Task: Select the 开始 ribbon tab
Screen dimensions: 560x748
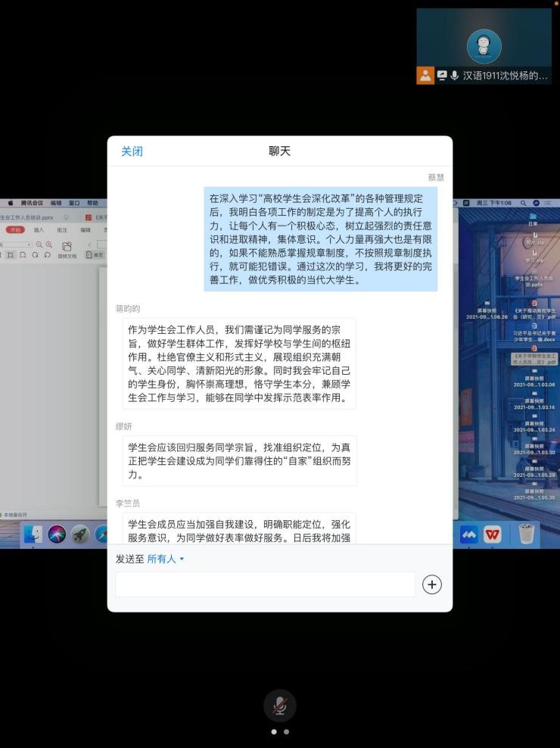Action: click(15, 230)
